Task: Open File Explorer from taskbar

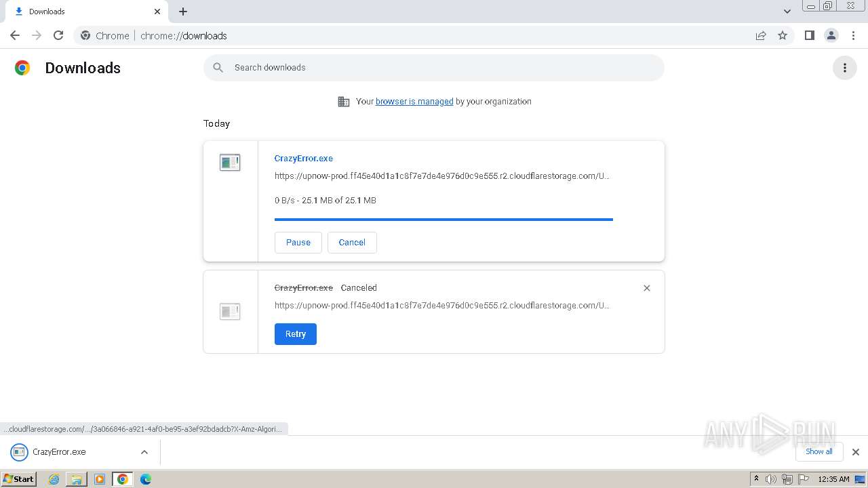Action: [77, 479]
